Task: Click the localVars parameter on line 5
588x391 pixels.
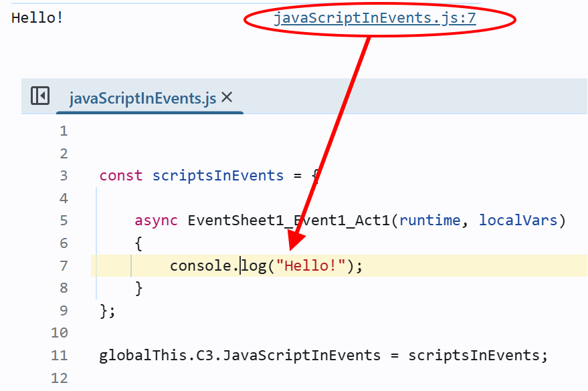Action: coord(518,221)
